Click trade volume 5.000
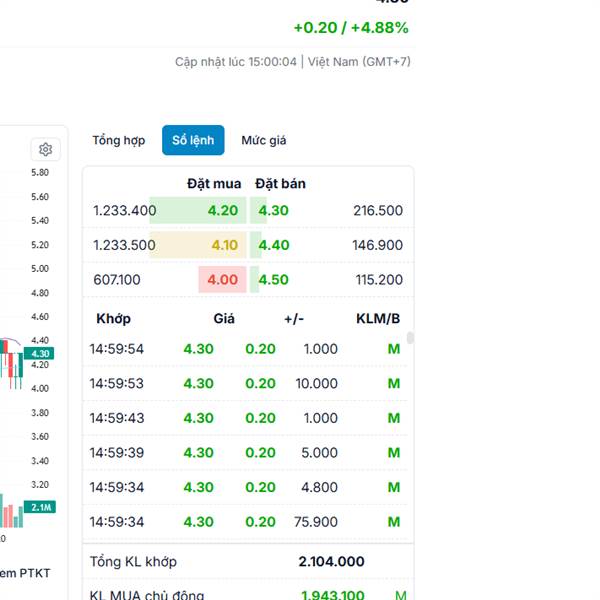Screen dimensions: 600x600 click(x=320, y=453)
